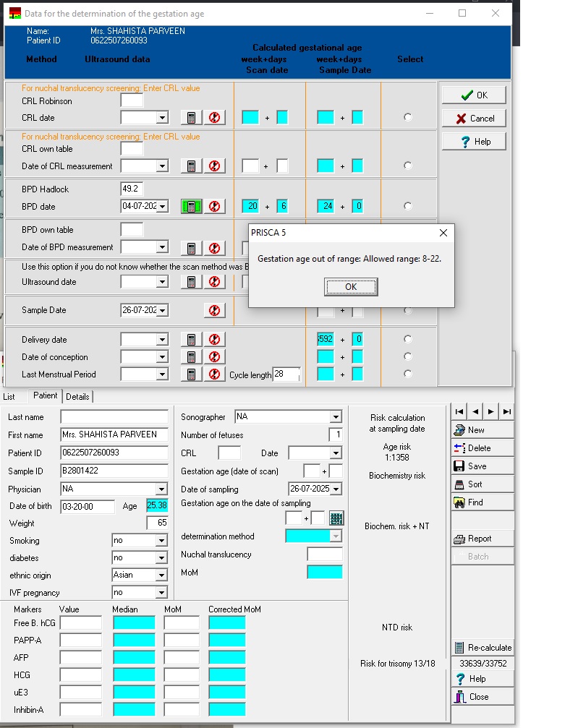Click the calculator icon beside CRL date
Image resolution: width=578 pixels, height=728 pixels.
(x=190, y=118)
